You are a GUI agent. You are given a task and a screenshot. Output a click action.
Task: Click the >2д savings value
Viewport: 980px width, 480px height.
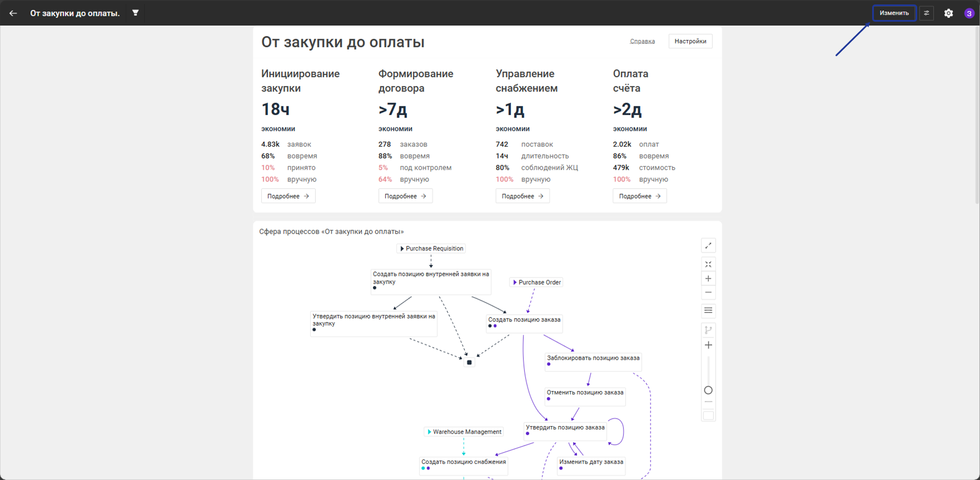(628, 110)
